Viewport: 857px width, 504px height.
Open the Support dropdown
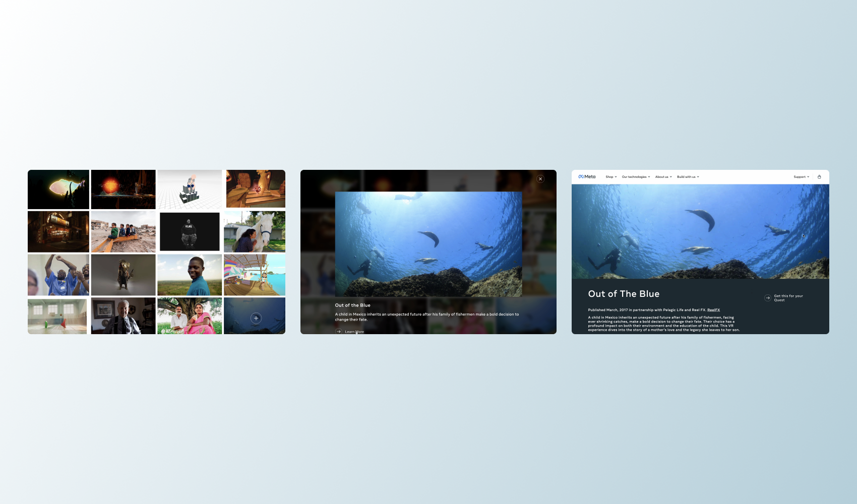[802, 177]
